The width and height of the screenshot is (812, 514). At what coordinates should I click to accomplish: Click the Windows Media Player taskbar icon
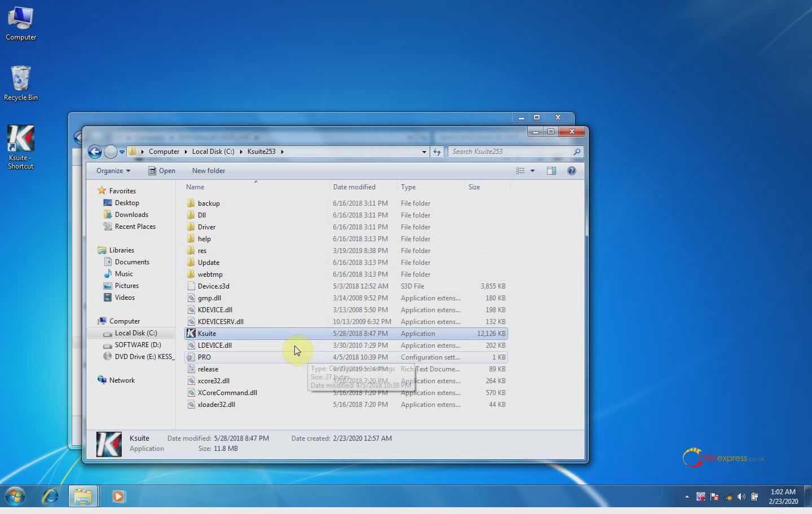[x=118, y=497]
